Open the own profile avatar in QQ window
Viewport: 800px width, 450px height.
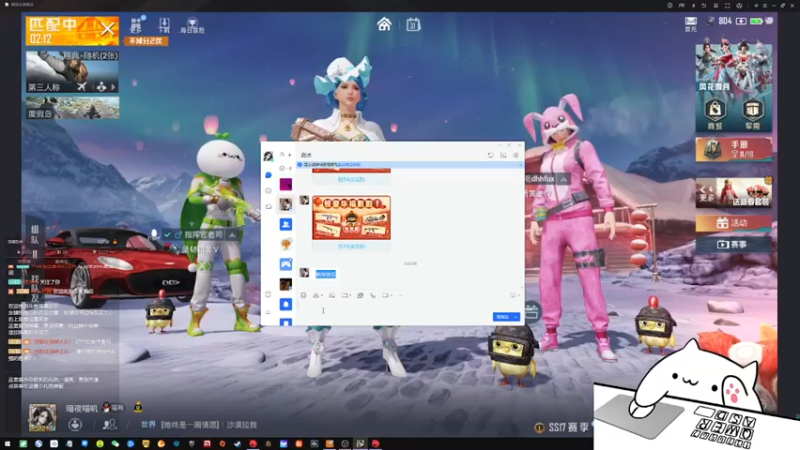(268, 156)
